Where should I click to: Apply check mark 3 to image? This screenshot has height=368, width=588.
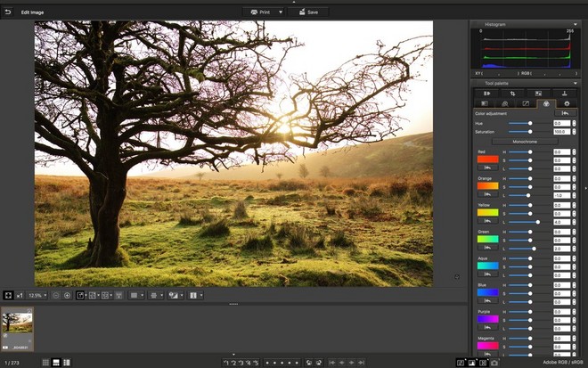241,363
